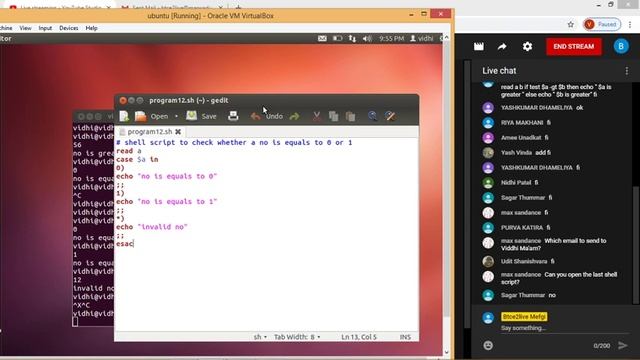Viewport: 640px width, 360px height.
Task: Click the Ln 13, Col 5 status entry
Action: click(359, 337)
